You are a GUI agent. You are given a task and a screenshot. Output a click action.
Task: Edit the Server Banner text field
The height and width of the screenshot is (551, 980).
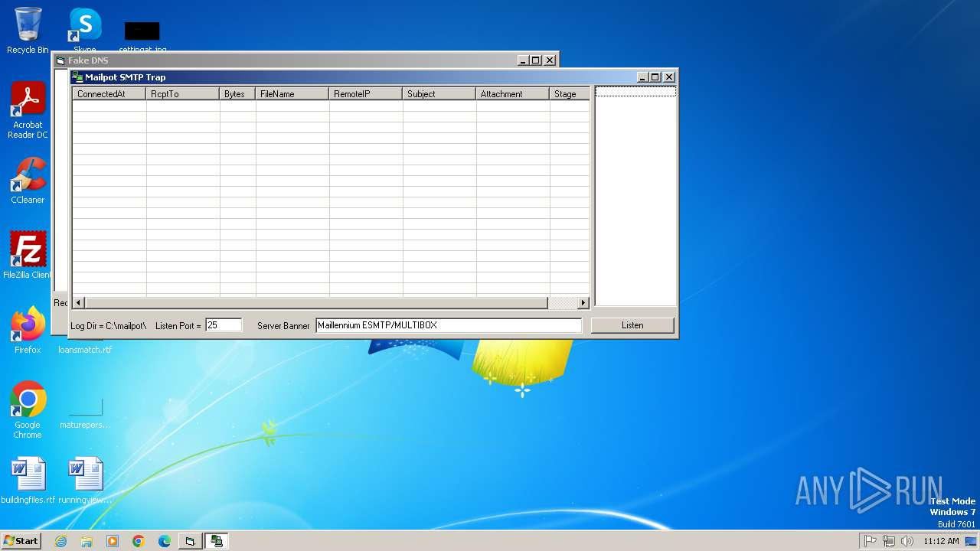tap(449, 325)
